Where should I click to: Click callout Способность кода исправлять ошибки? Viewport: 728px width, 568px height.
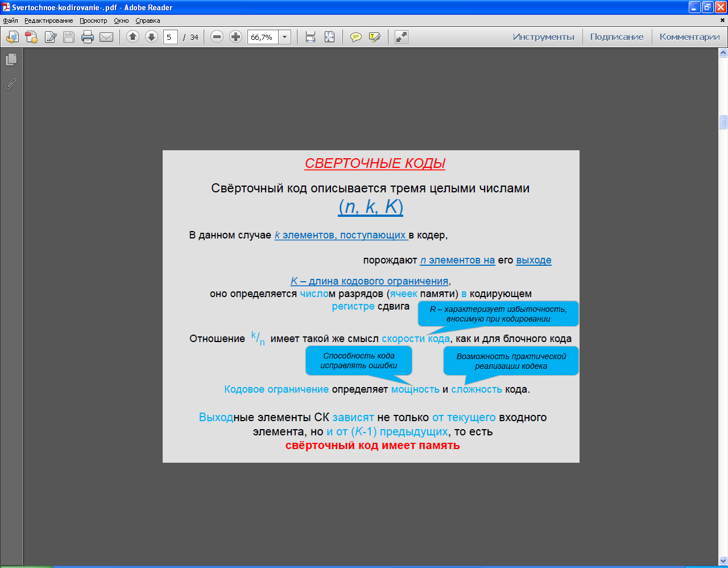pyautogui.click(x=359, y=361)
